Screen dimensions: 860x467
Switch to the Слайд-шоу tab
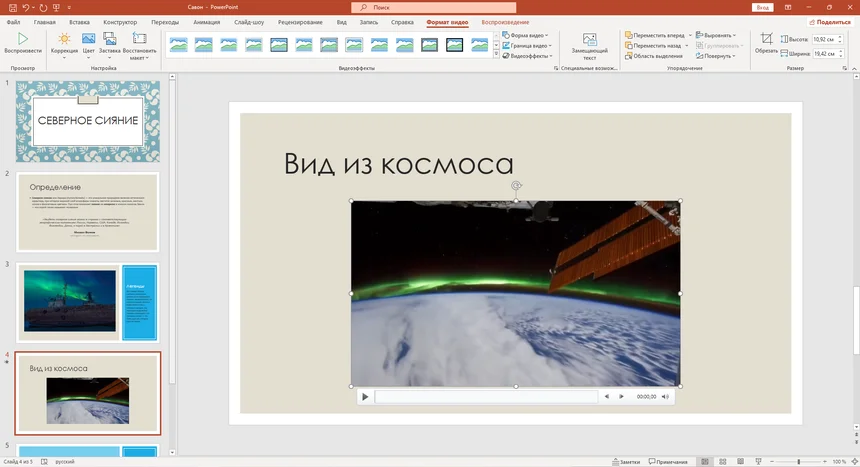coord(249,22)
